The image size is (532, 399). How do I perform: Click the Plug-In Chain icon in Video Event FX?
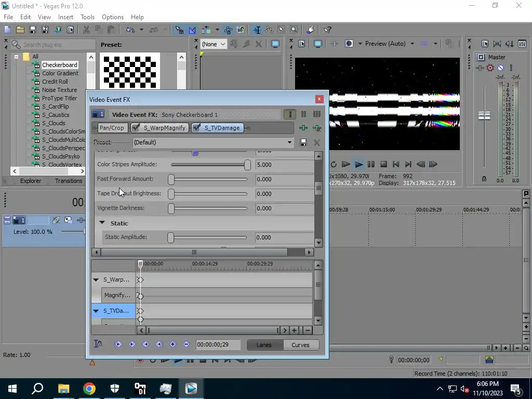click(x=303, y=128)
